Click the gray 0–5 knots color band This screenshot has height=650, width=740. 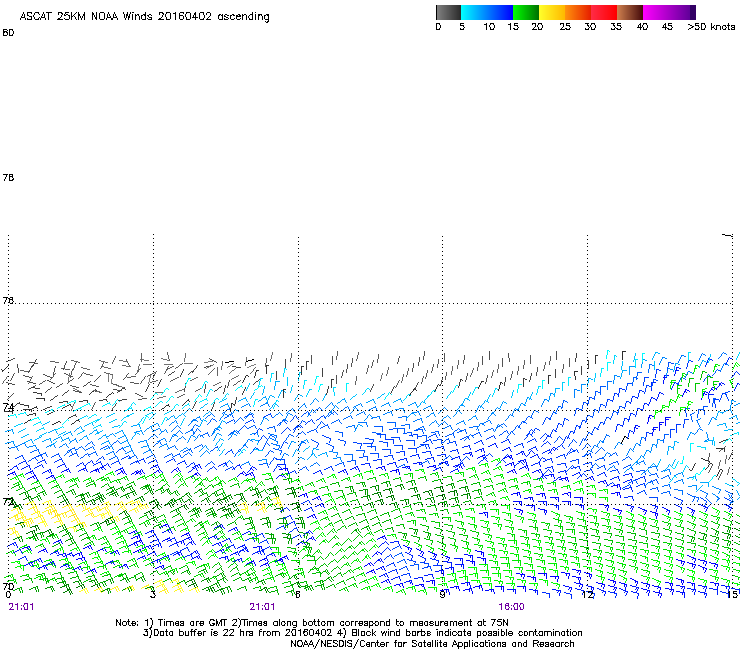pos(448,12)
